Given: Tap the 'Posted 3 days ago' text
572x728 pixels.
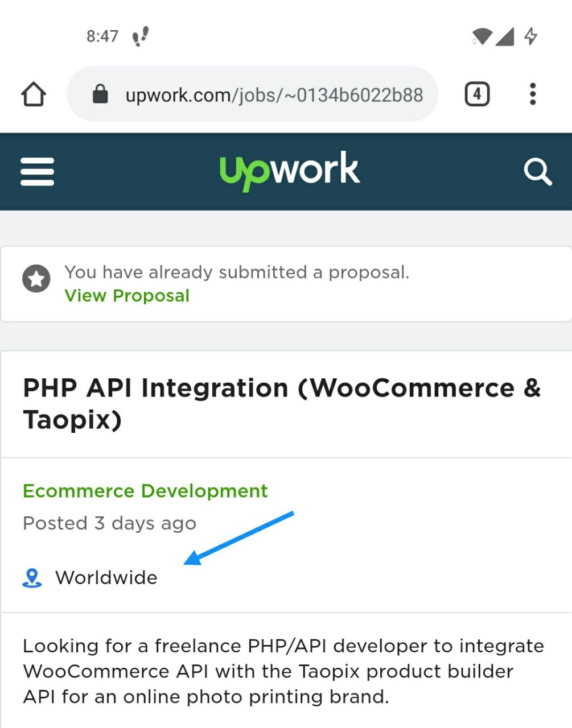Looking at the screenshot, I should (109, 523).
